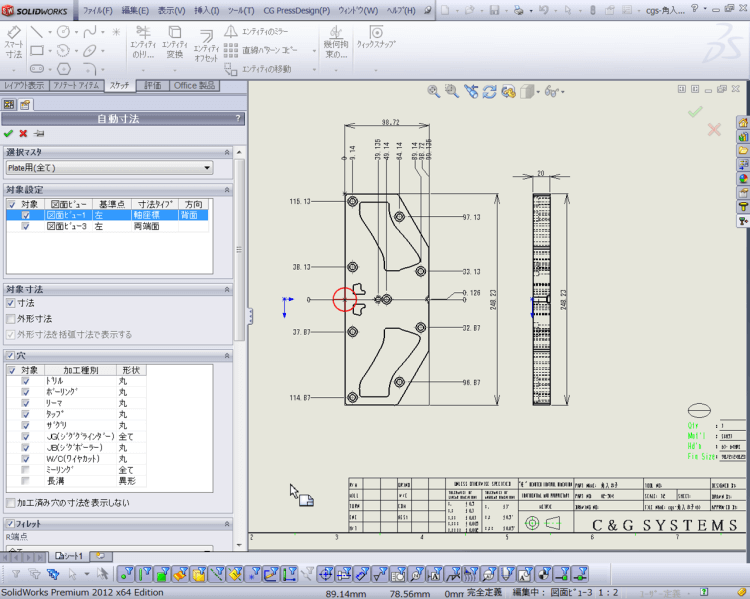Select the シート1 sheet tab

pyautogui.click(x=69, y=556)
